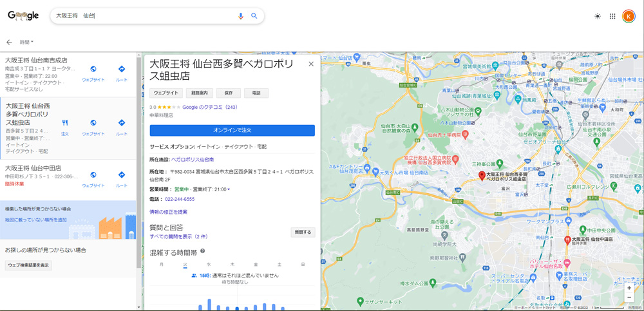Click route icon for 仙台西多賀ベガロポリス店
Viewport: 644px width, 311px height.
122,122
